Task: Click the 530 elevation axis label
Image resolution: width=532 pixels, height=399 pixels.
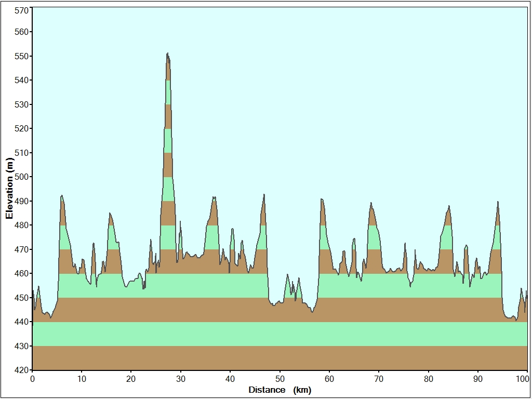Action: [x=21, y=104]
